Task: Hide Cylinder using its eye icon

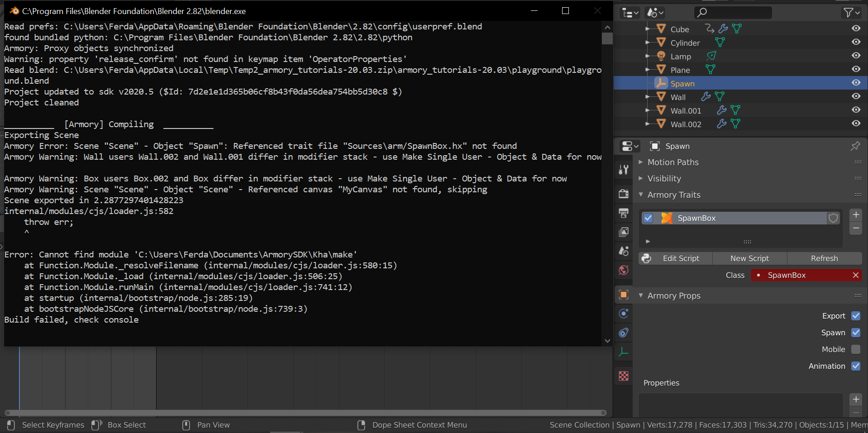Action: click(856, 42)
